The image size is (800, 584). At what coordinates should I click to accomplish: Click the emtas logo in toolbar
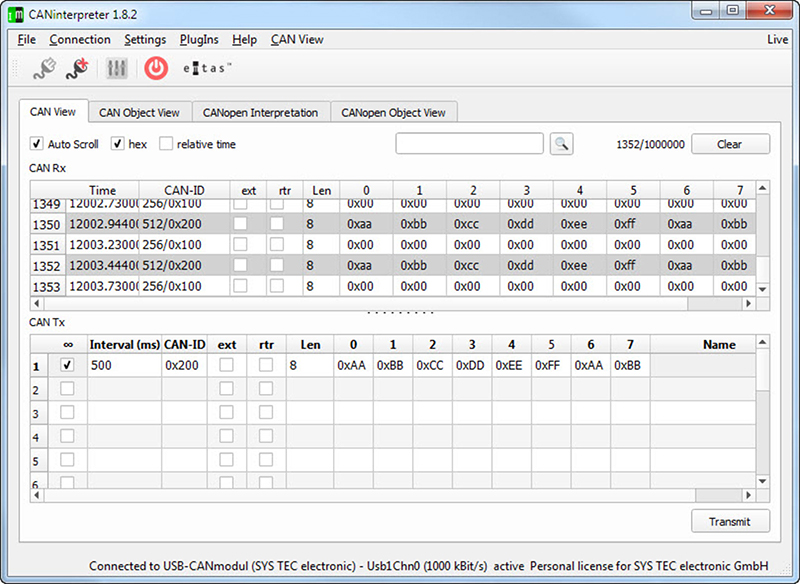coord(207,68)
